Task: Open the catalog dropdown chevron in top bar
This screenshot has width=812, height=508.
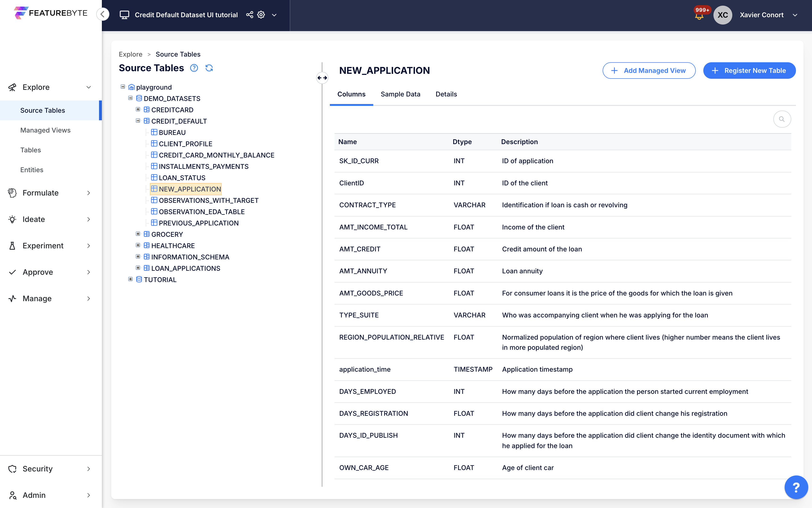Action: click(274, 15)
